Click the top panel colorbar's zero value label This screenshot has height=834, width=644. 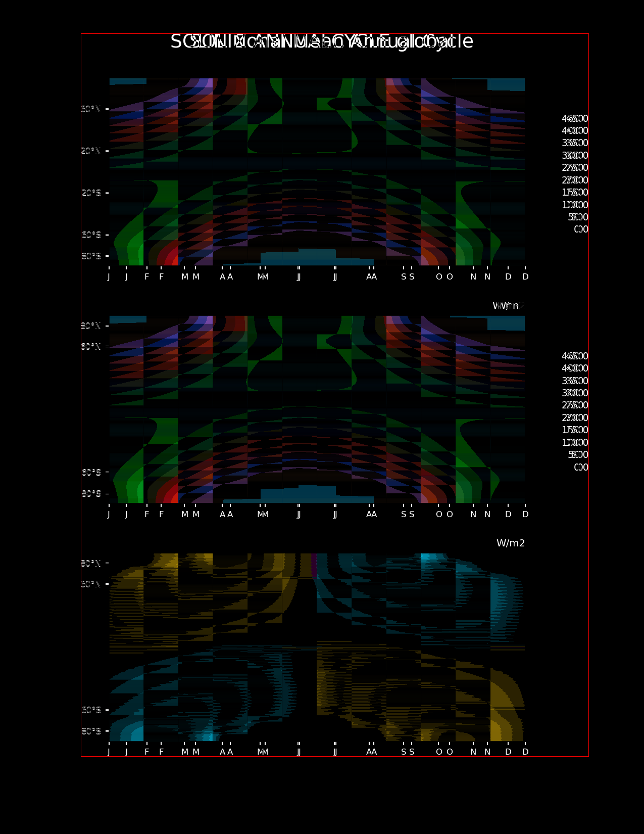581,229
